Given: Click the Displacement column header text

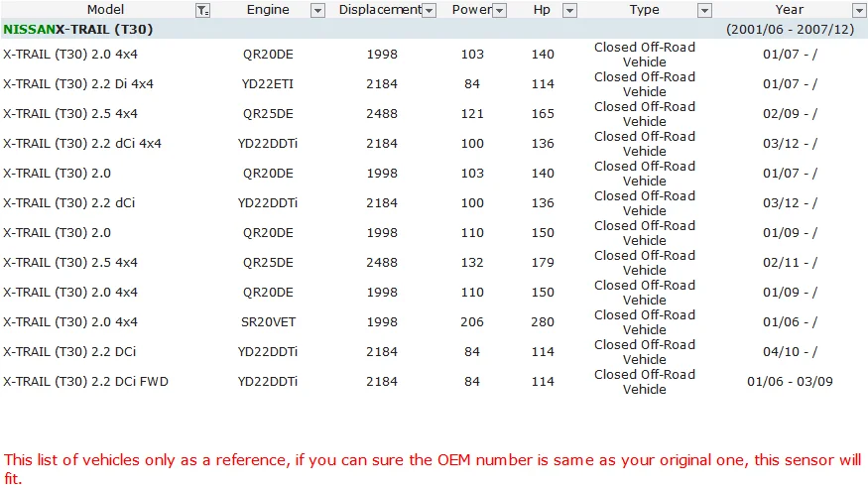Looking at the screenshot, I should click(380, 9).
